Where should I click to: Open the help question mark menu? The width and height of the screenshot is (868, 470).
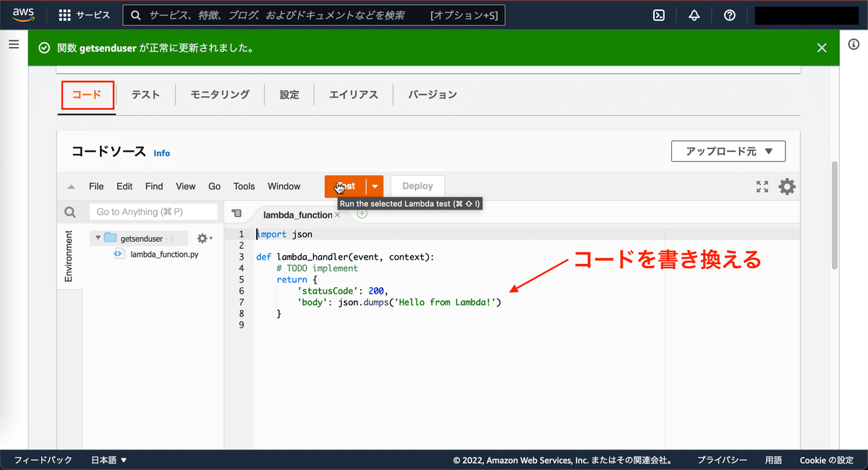[730, 15]
